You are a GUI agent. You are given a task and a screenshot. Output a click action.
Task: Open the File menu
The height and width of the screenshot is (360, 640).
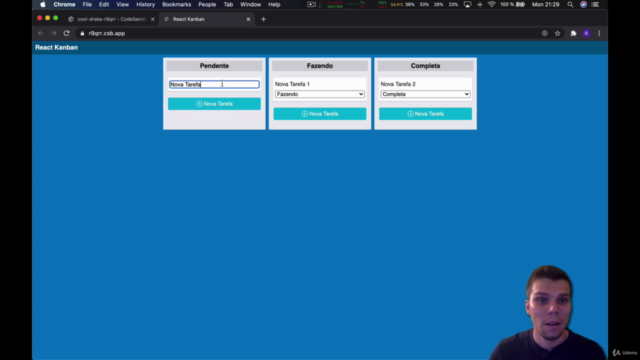[x=87, y=4]
